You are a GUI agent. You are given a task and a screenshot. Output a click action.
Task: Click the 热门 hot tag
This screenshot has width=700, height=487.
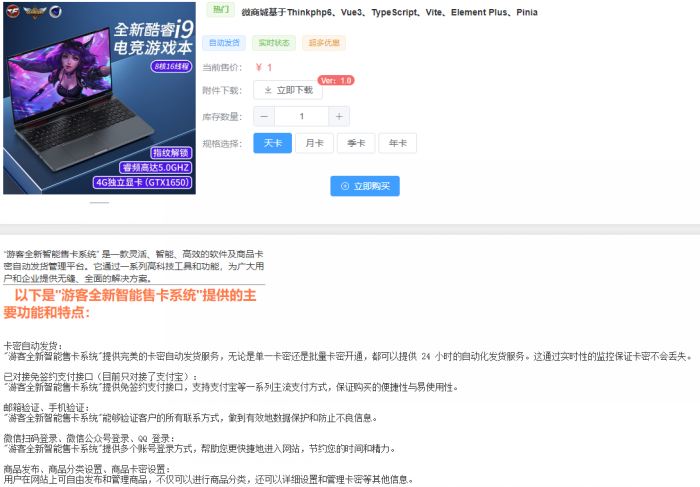coord(220,10)
